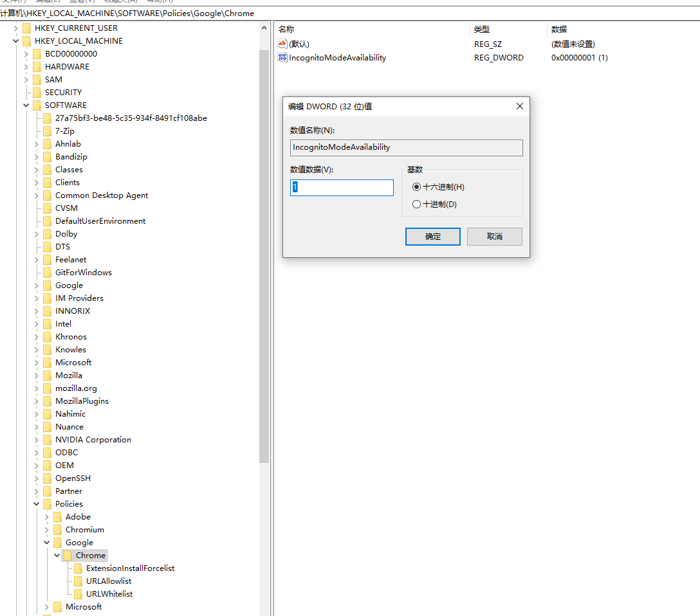Screen dimensions: 700x616
Task: Click the ExtensionInstallForcelist folder icon
Action: (x=78, y=568)
